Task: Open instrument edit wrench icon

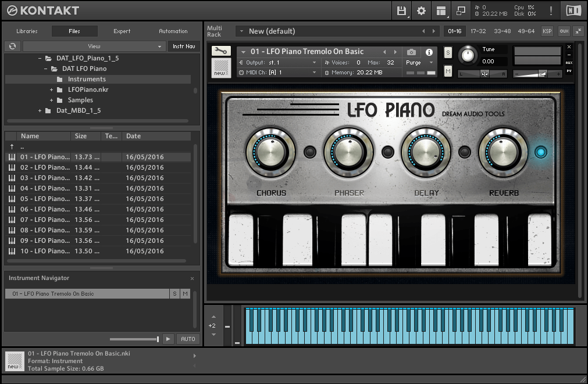Action: click(221, 51)
